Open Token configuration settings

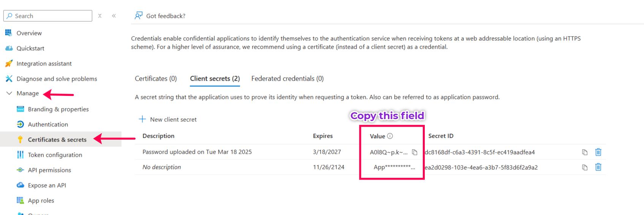click(x=55, y=155)
